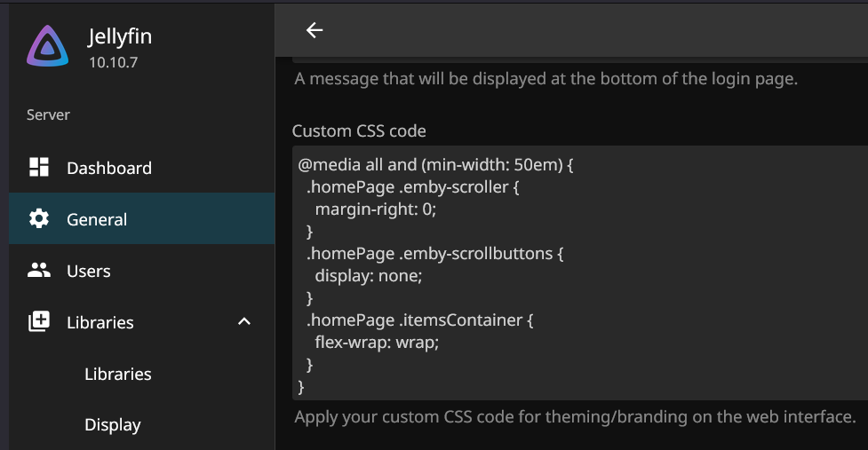Open the Dashboard menu item
Screen dimensions: 868x450
tap(108, 168)
